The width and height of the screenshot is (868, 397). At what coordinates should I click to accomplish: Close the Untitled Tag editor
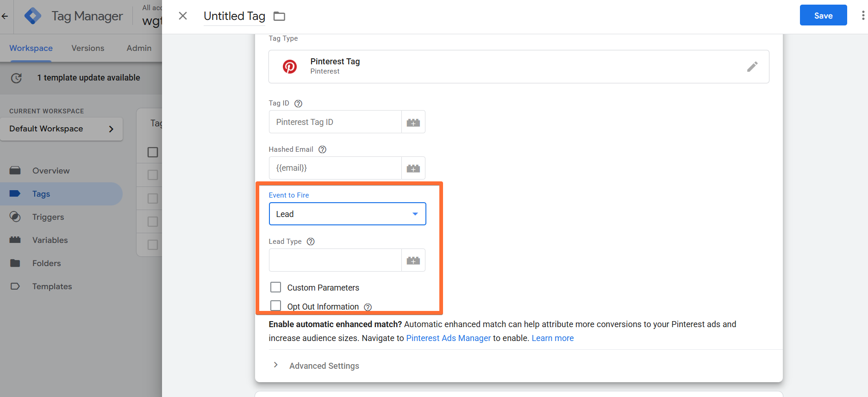[x=183, y=16]
